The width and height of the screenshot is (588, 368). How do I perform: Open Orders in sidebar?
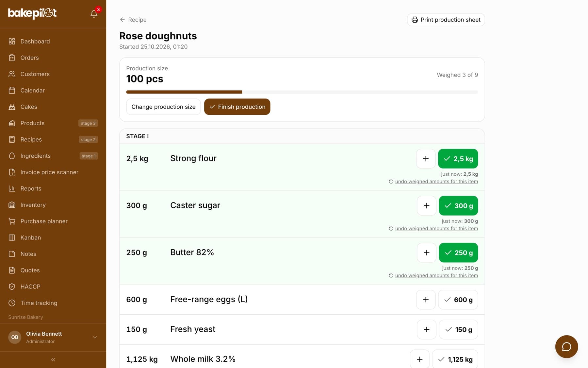[53, 58]
